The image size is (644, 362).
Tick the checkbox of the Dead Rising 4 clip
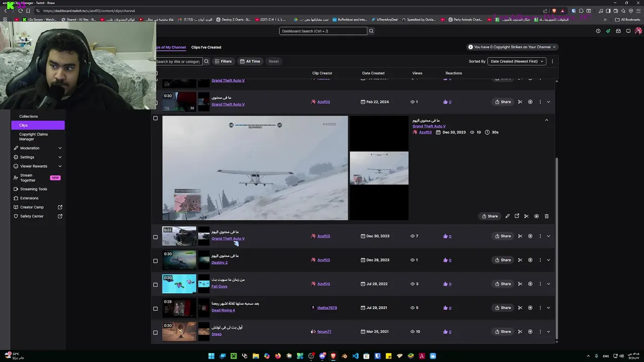(x=155, y=309)
